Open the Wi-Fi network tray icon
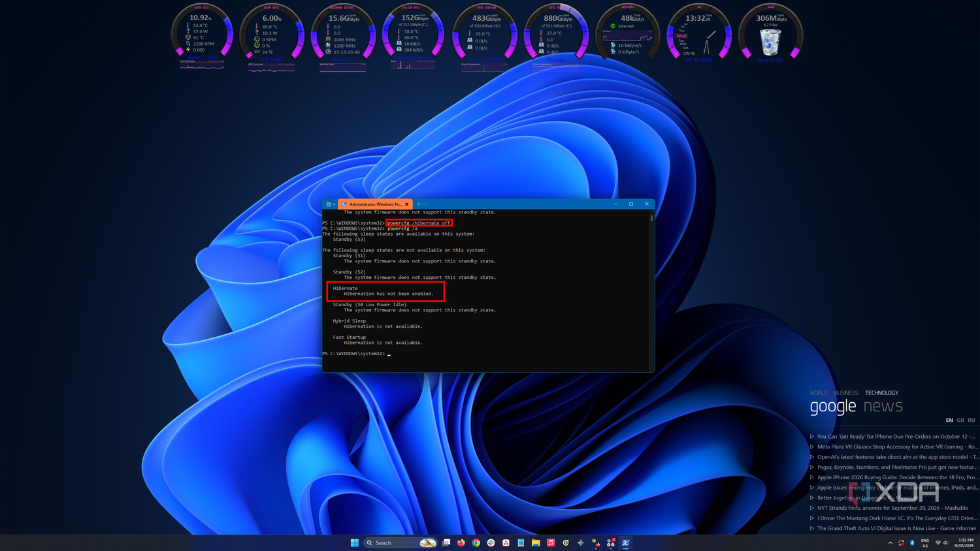Screen dimensions: 980x551 click(x=938, y=543)
